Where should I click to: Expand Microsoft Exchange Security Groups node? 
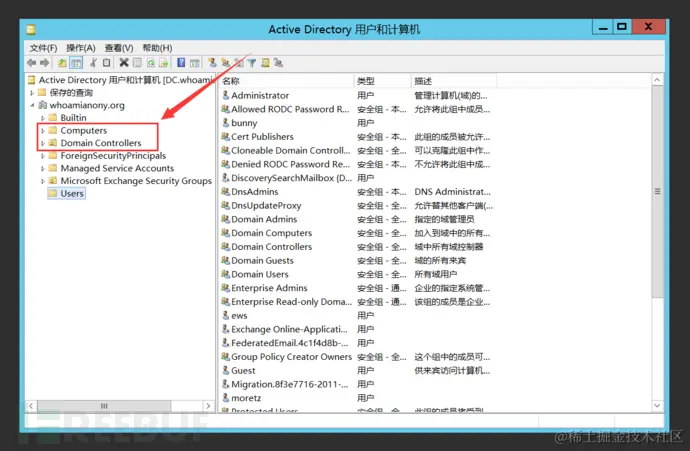click(43, 181)
